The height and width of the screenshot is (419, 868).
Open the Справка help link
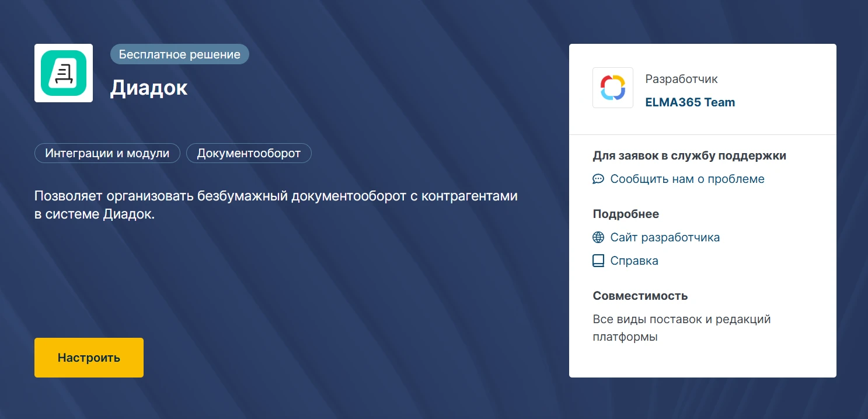tap(634, 261)
